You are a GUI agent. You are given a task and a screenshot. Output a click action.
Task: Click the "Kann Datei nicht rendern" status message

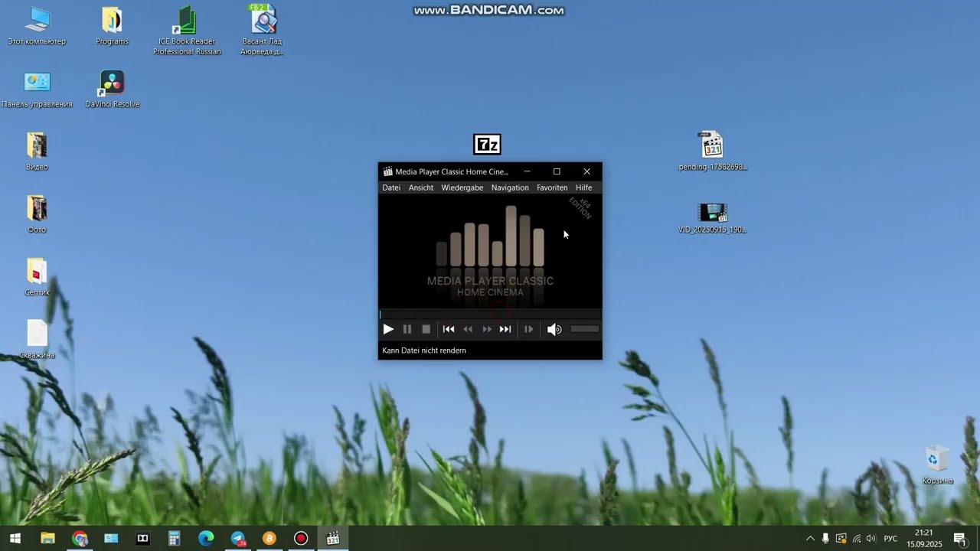pyautogui.click(x=424, y=350)
